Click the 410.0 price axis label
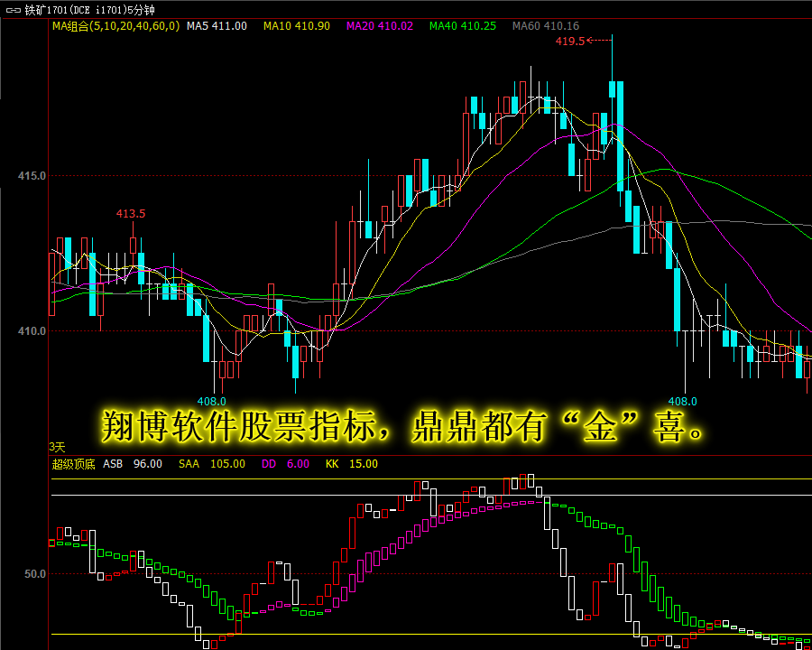This screenshot has width=812, height=650. pyautogui.click(x=32, y=330)
